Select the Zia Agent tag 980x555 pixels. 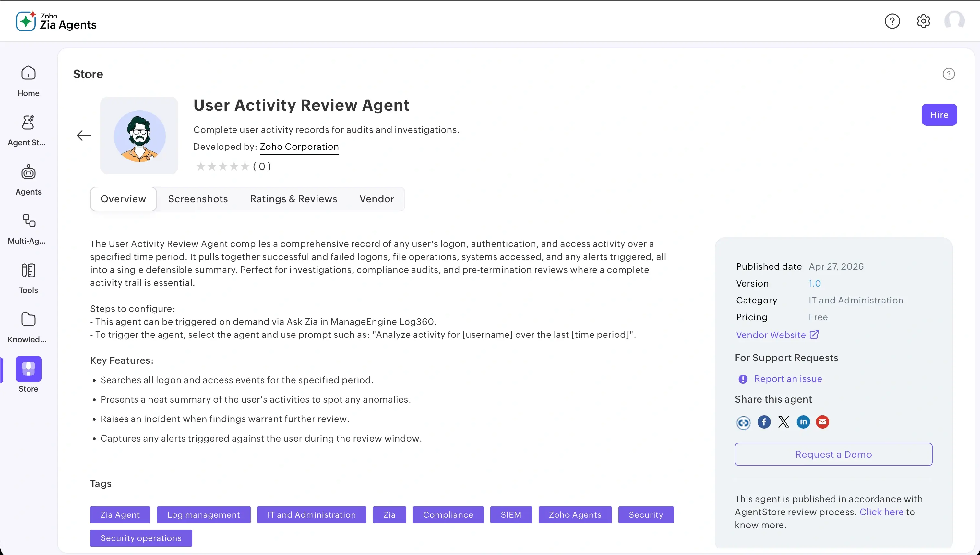[x=120, y=514]
